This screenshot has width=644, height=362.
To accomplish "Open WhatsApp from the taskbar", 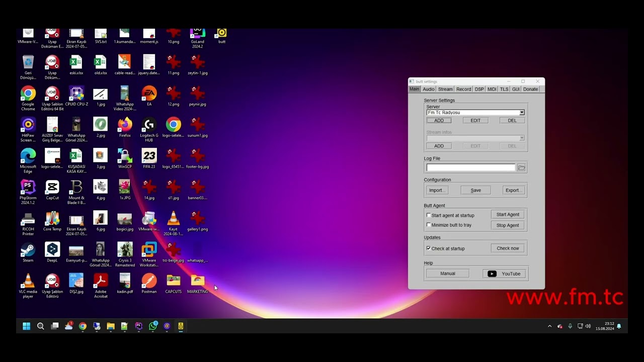I will point(153,326).
